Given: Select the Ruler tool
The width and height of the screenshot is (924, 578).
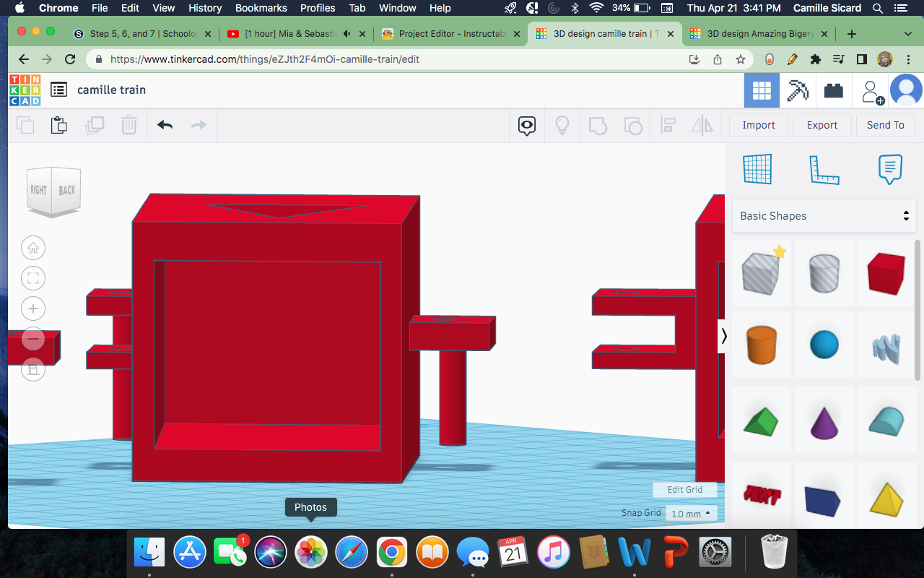Looking at the screenshot, I should pos(824,169).
